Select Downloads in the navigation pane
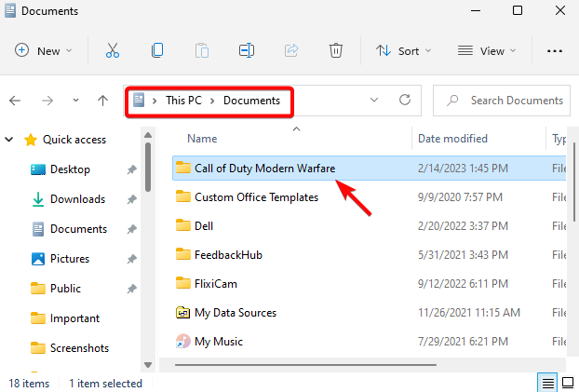 click(76, 199)
